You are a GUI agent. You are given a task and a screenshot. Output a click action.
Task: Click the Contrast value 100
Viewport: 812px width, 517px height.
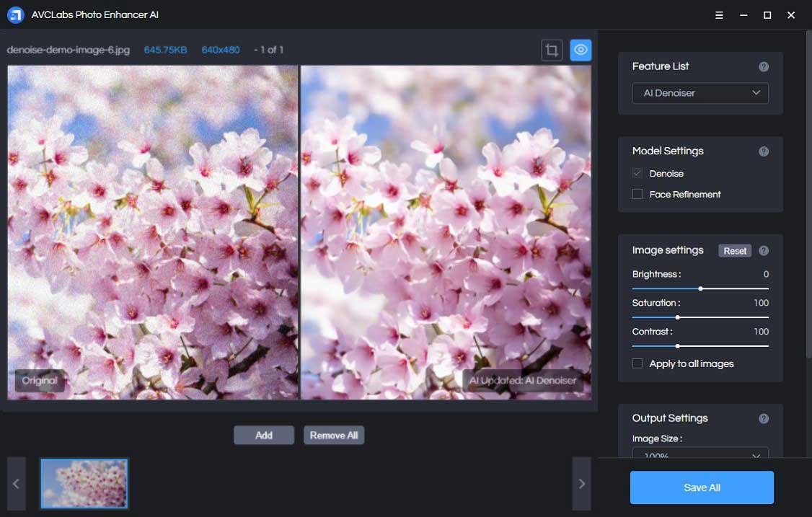click(x=761, y=332)
